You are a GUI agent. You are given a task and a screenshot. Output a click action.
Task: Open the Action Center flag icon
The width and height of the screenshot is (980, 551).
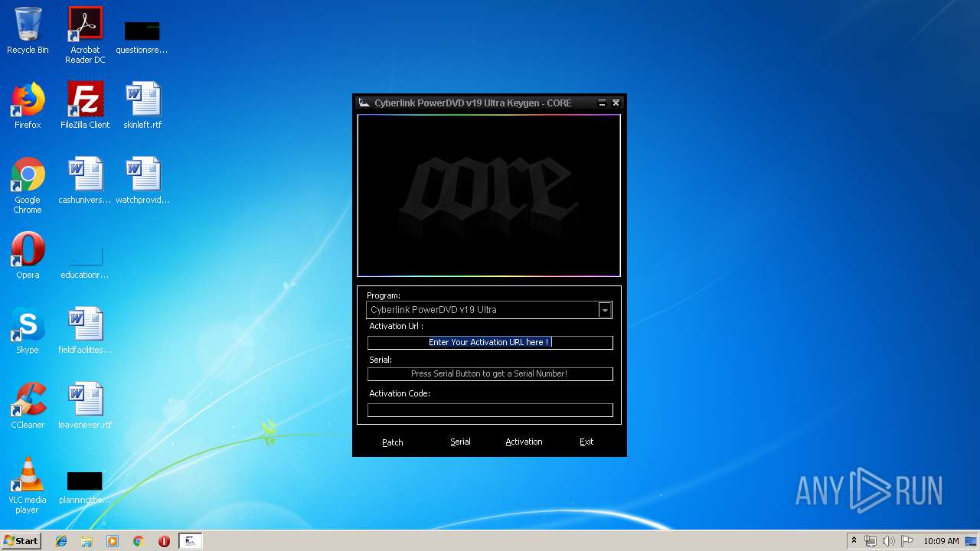point(907,541)
